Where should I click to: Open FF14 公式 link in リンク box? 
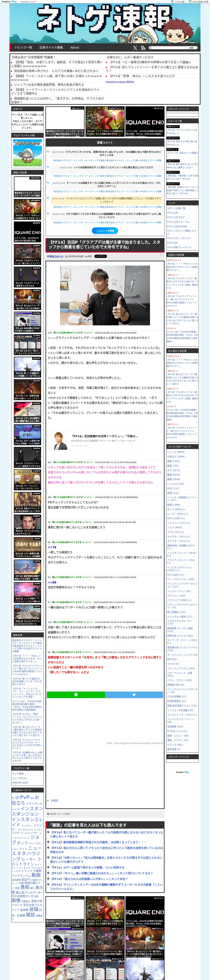[x=173, y=213]
